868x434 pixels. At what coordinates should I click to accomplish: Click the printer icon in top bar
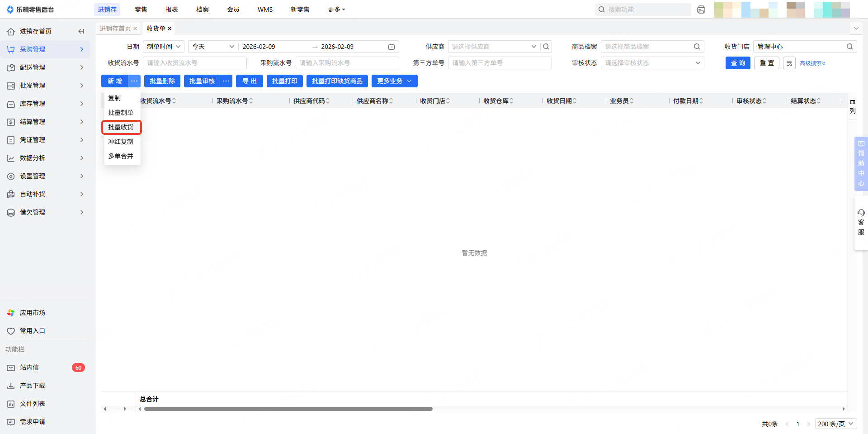[x=701, y=10]
